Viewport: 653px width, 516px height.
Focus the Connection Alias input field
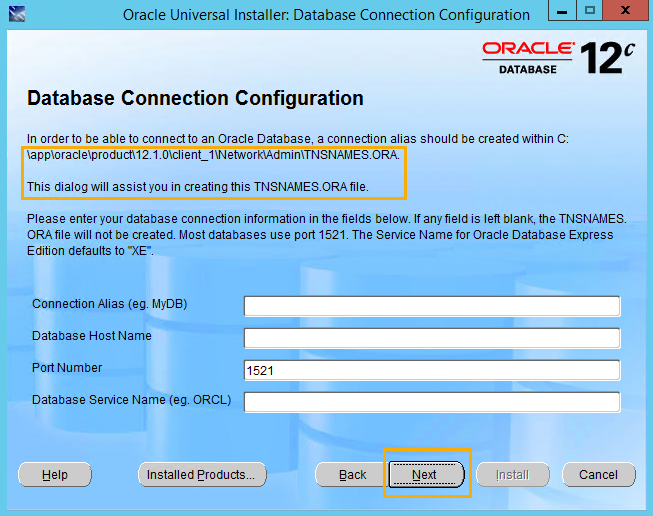[x=432, y=307]
